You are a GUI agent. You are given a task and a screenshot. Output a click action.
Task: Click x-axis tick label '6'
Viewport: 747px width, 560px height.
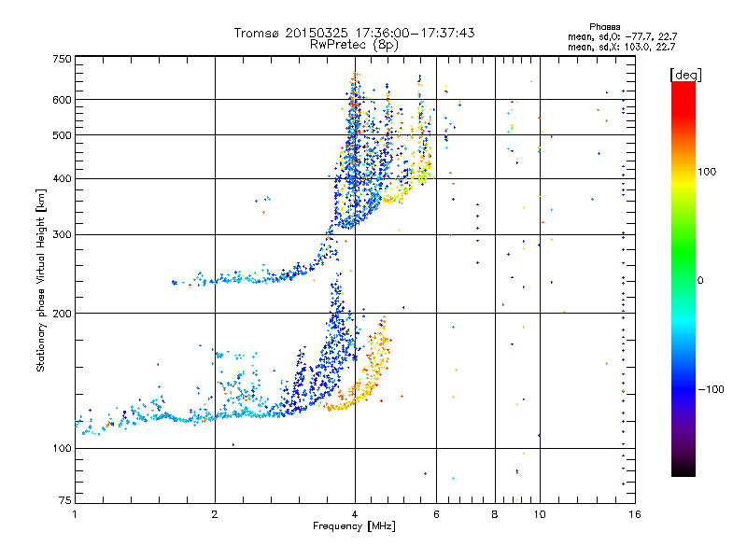coord(436,514)
